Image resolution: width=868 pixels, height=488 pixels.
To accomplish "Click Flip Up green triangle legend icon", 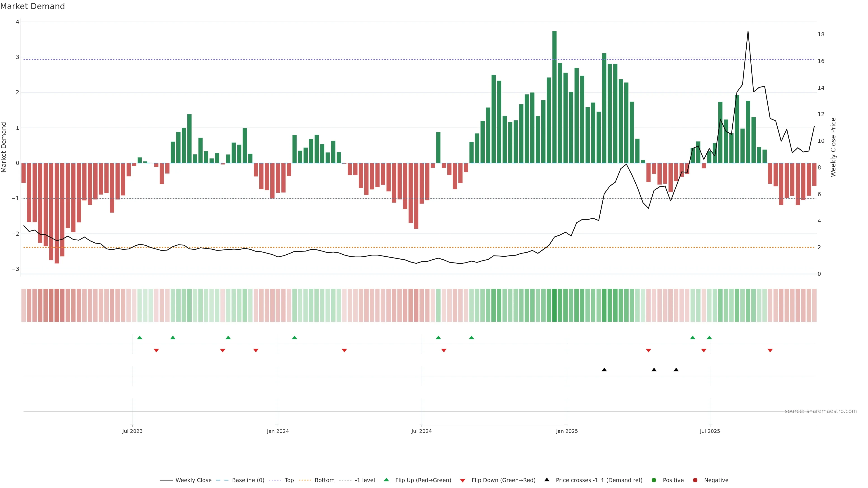I will pos(387,480).
